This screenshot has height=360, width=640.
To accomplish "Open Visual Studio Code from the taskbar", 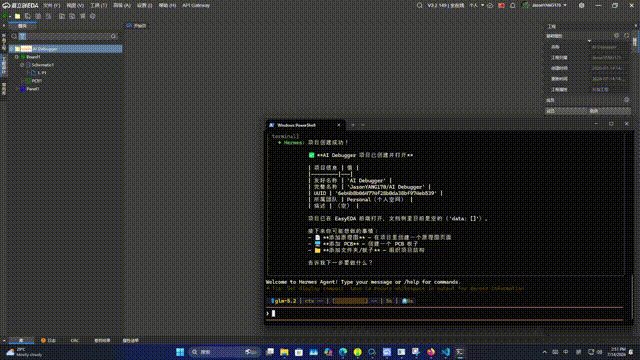I will point(445,352).
